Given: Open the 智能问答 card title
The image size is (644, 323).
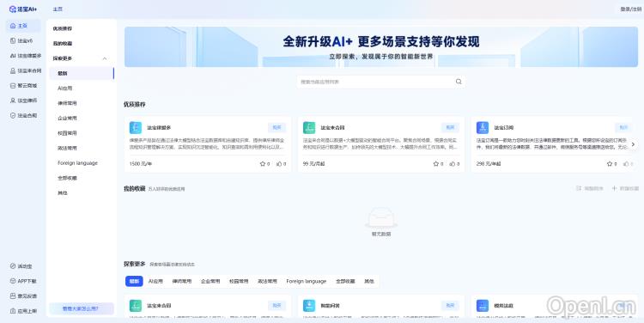Looking at the screenshot, I should (331, 306).
